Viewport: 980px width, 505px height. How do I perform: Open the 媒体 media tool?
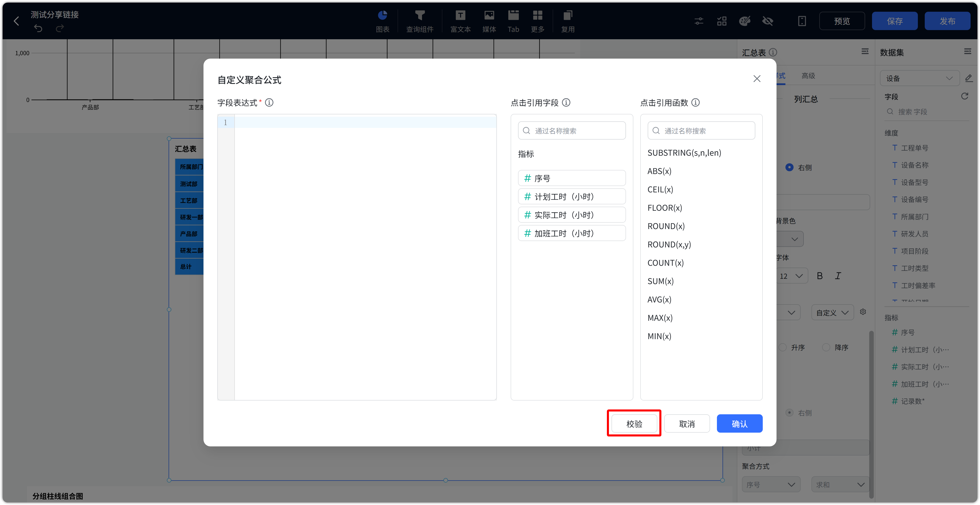click(489, 21)
